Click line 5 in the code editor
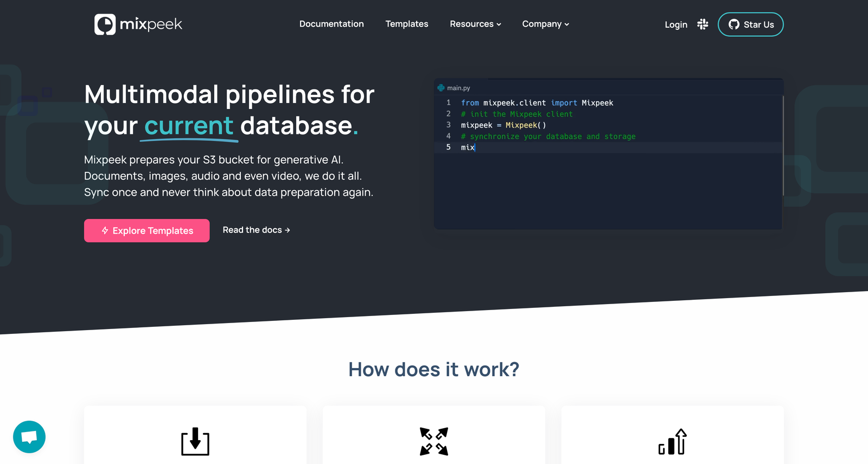 542,147
